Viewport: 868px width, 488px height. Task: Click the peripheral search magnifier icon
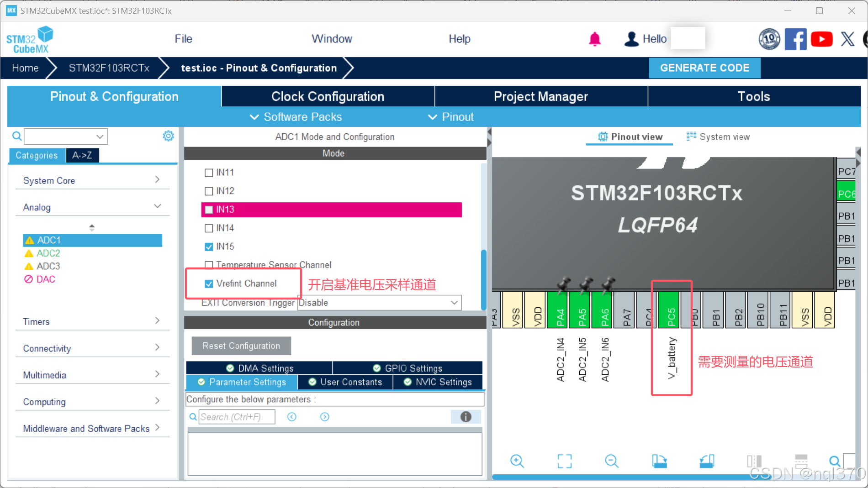click(17, 136)
